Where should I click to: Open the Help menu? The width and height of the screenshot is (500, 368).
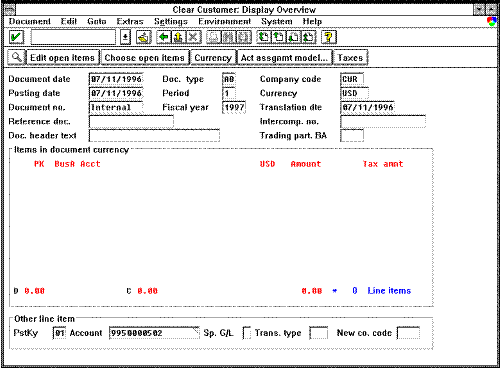tap(312, 22)
